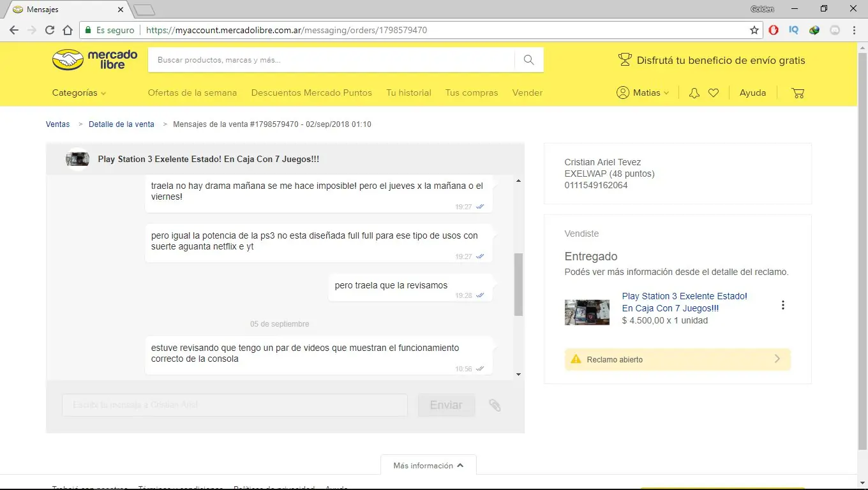Go to Tu historial

coord(408,93)
